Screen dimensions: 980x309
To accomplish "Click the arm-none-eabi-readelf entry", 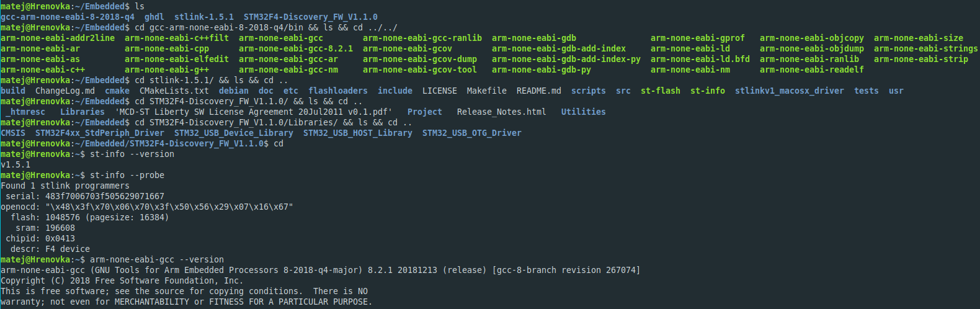I will pos(811,69).
